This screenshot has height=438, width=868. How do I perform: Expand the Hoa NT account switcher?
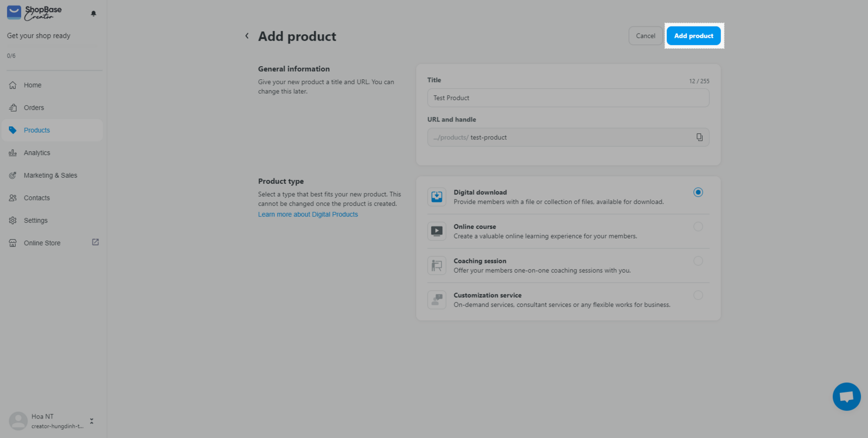92,421
